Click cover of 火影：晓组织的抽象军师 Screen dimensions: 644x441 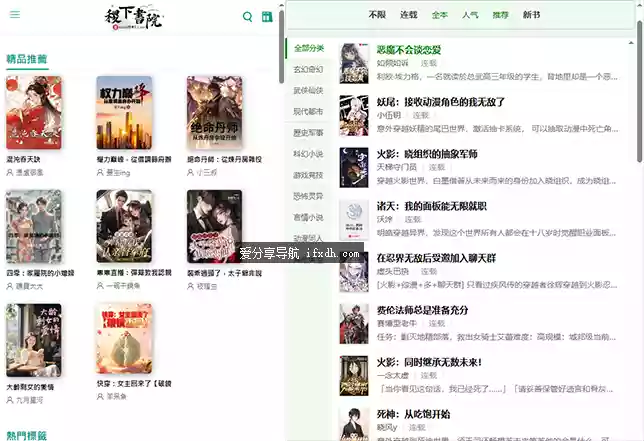click(354, 168)
